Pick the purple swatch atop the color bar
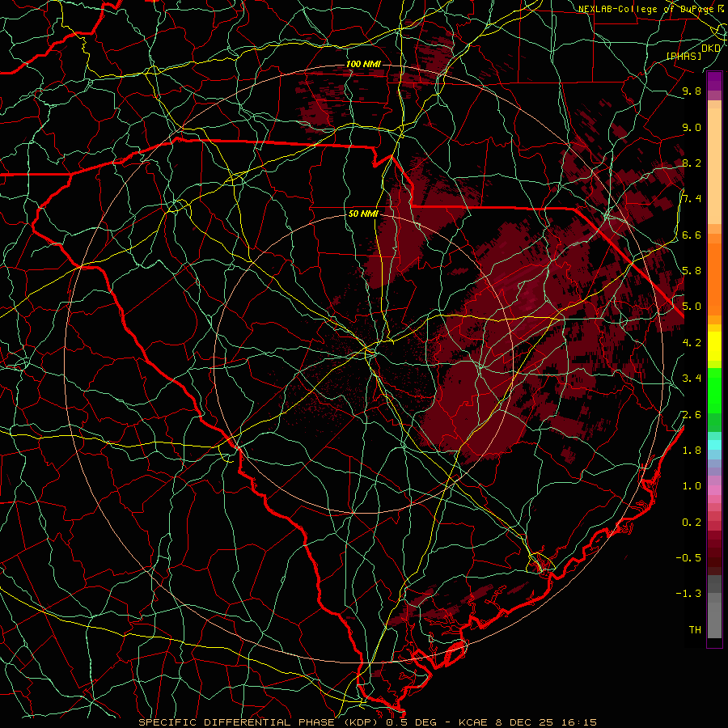Viewport: 728px width, 728px height. (714, 81)
